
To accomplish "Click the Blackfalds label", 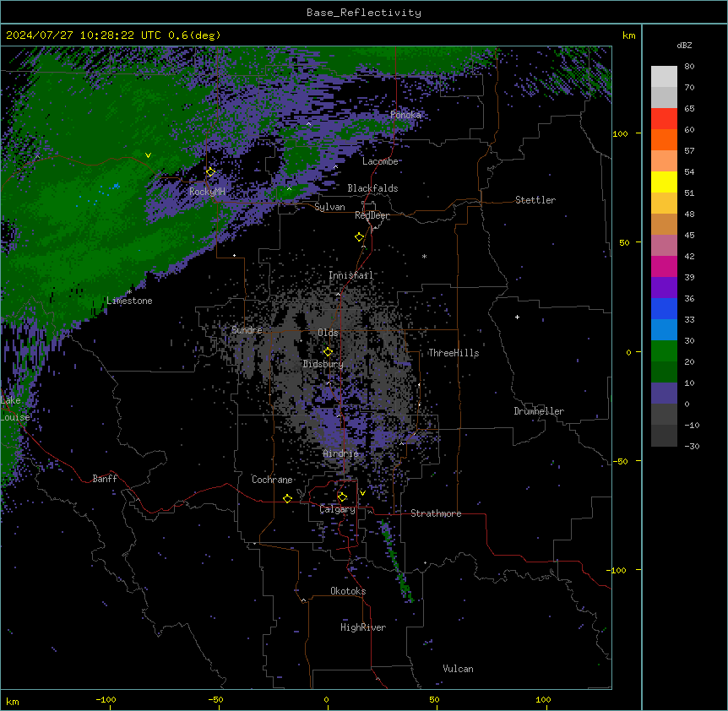I will pos(372,188).
